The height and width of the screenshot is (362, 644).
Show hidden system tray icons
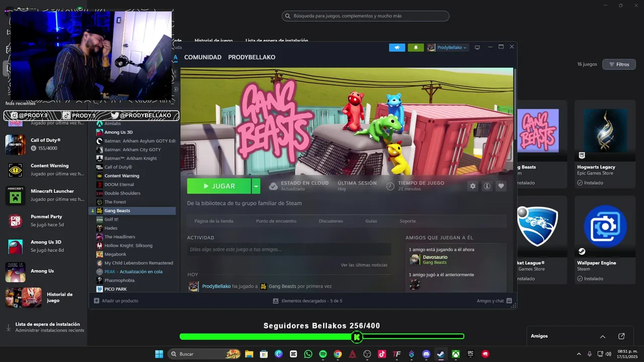(x=579, y=354)
